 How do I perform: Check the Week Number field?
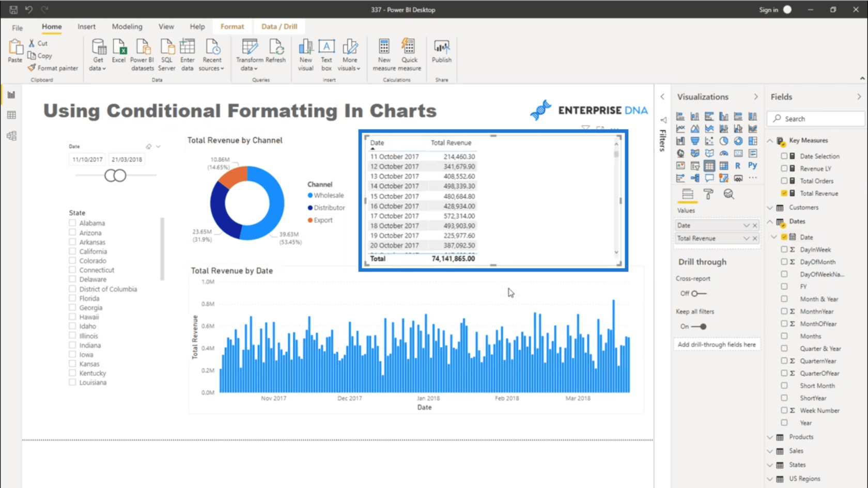point(784,410)
